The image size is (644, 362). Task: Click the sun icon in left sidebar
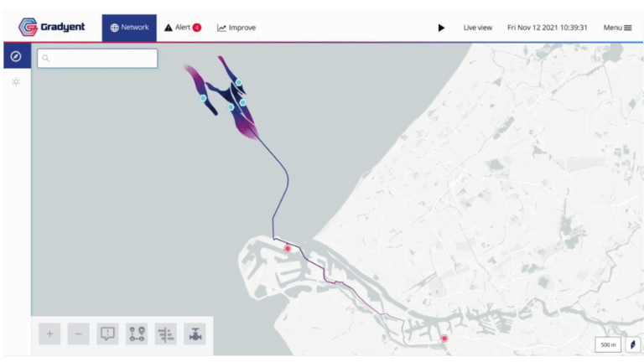tap(15, 81)
